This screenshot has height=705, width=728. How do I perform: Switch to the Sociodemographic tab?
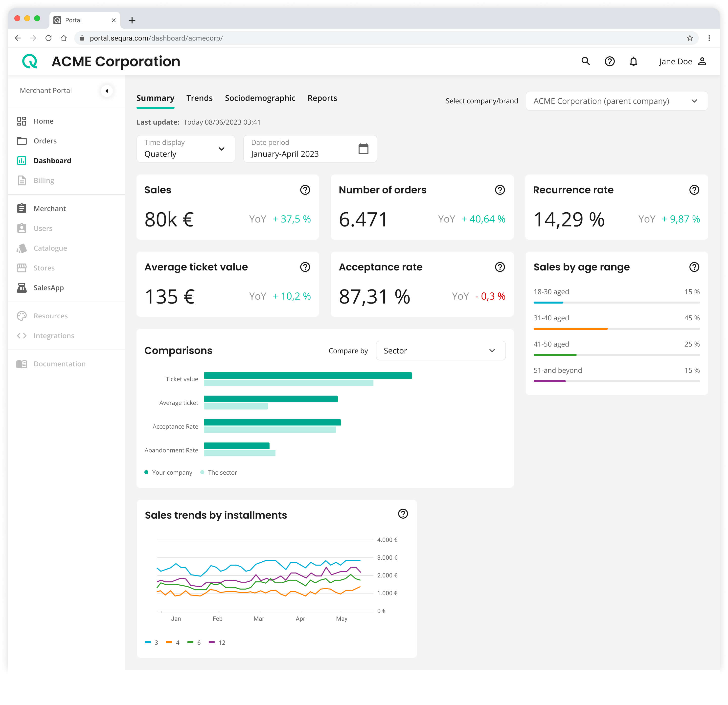pyautogui.click(x=260, y=98)
